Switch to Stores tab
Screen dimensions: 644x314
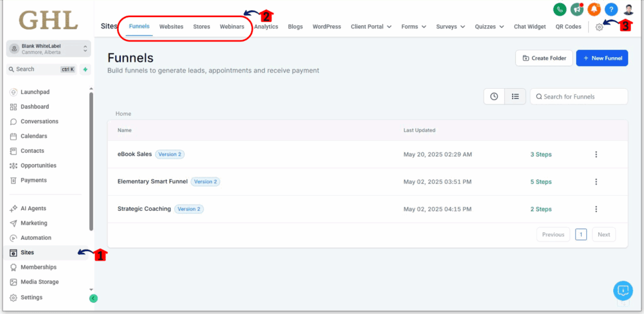202,26
